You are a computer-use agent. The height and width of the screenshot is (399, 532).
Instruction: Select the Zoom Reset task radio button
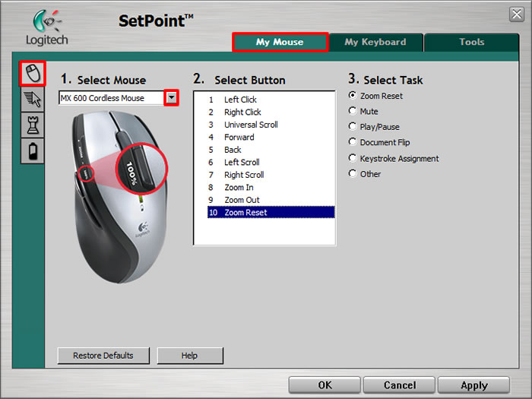pos(353,95)
